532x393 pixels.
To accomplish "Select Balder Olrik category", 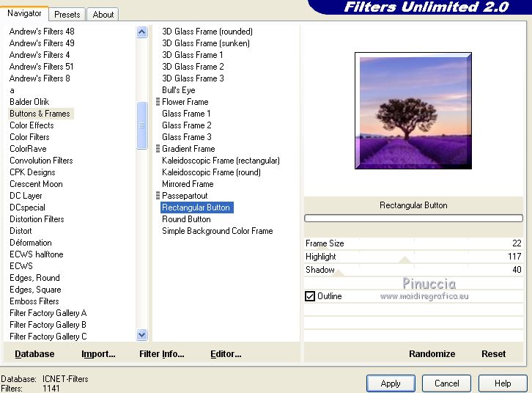I will point(29,101).
